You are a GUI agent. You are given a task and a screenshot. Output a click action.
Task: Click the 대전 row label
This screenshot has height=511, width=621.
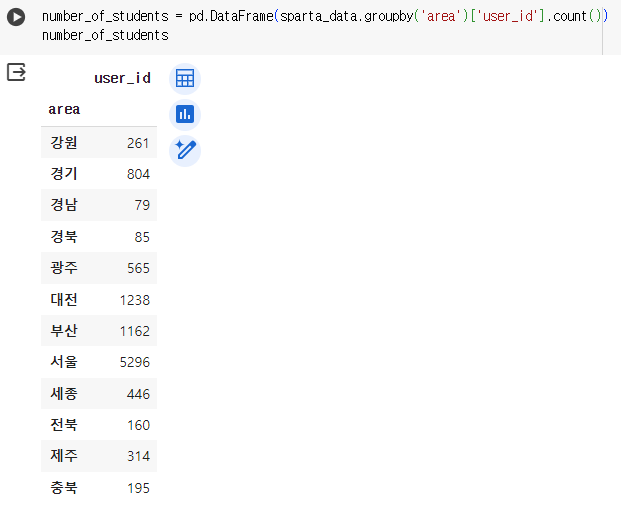[64, 299]
